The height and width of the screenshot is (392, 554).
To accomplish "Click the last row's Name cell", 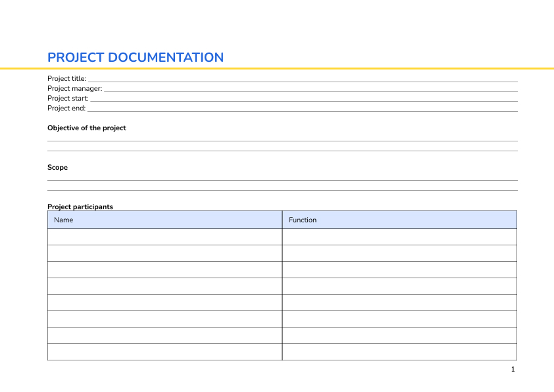I will pyautogui.click(x=164, y=353).
